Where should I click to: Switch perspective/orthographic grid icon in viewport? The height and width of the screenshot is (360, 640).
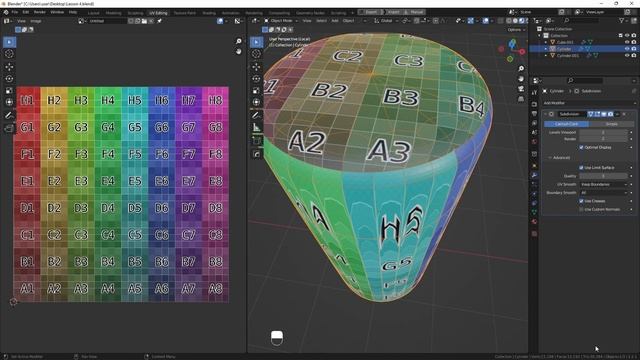click(x=521, y=99)
